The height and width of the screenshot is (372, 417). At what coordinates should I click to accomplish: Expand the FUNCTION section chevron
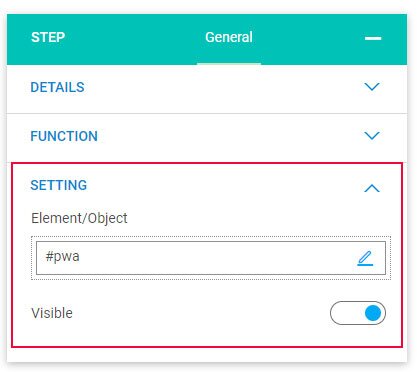coord(372,136)
